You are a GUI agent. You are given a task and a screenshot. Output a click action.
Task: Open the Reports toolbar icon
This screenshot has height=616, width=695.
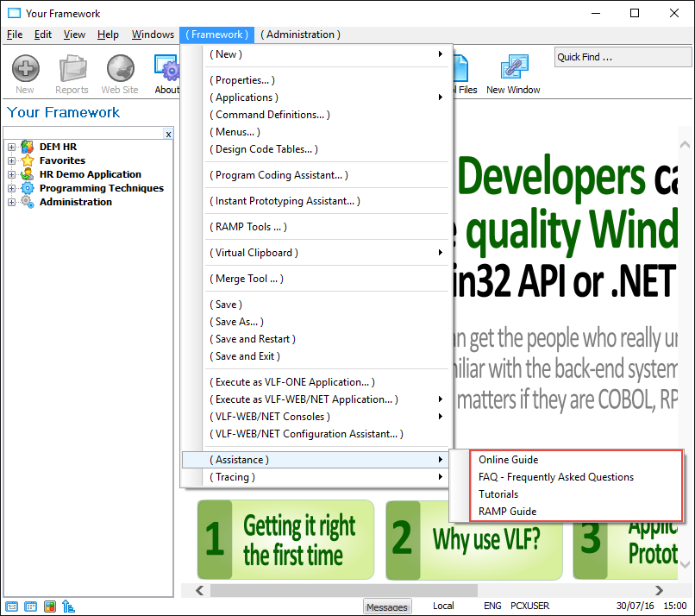coord(72,68)
